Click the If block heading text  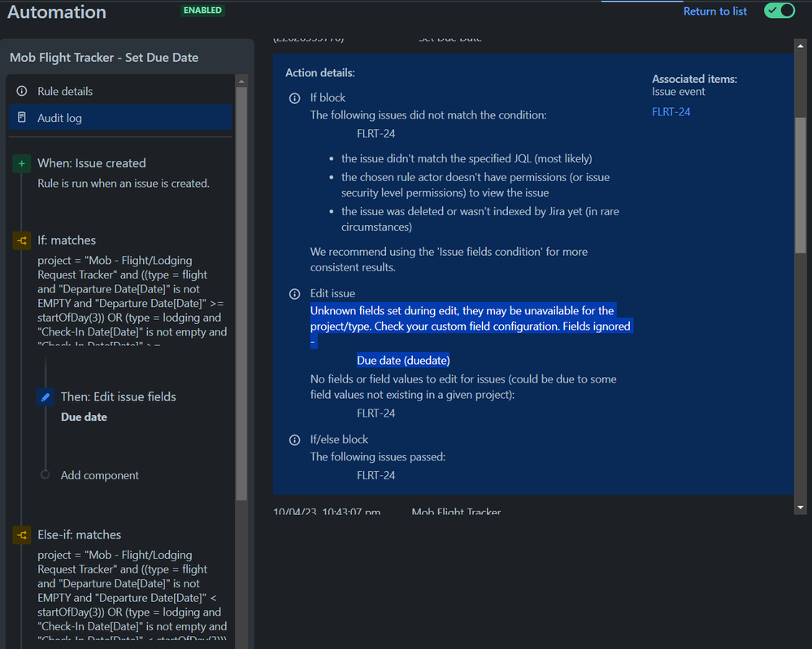pos(328,97)
